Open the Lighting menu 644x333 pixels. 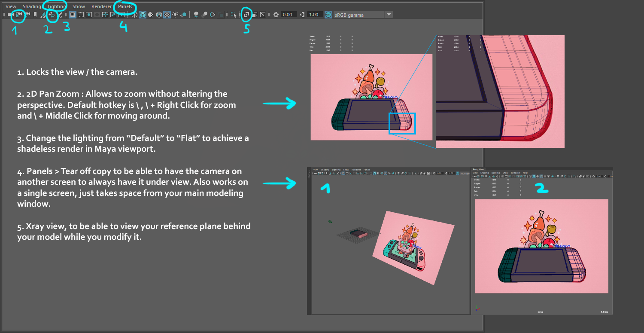click(57, 6)
